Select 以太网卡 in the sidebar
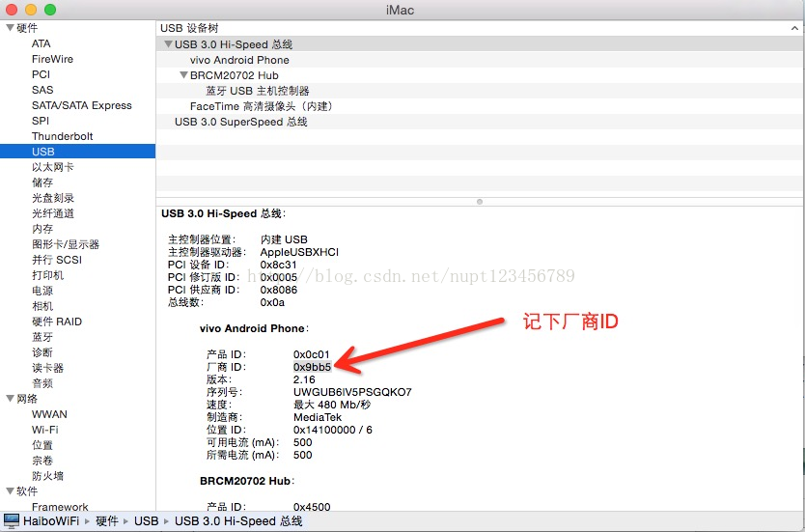The image size is (805, 532). 52,167
